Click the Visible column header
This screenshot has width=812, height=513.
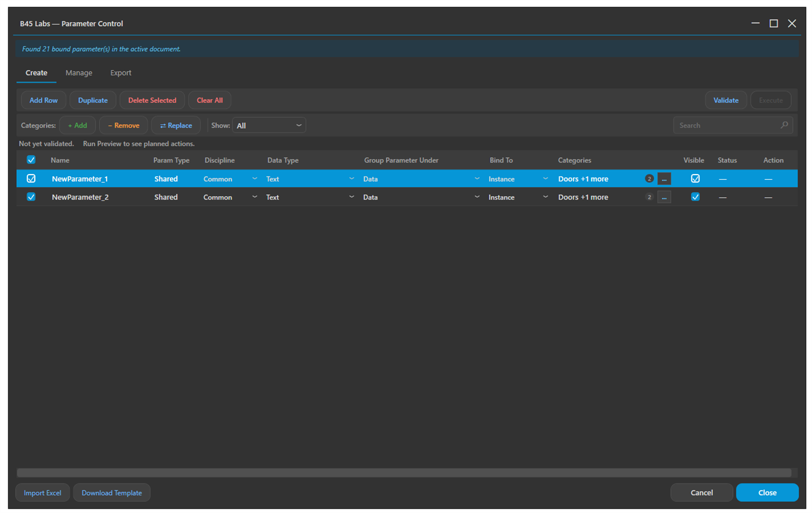click(x=694, y=160)
